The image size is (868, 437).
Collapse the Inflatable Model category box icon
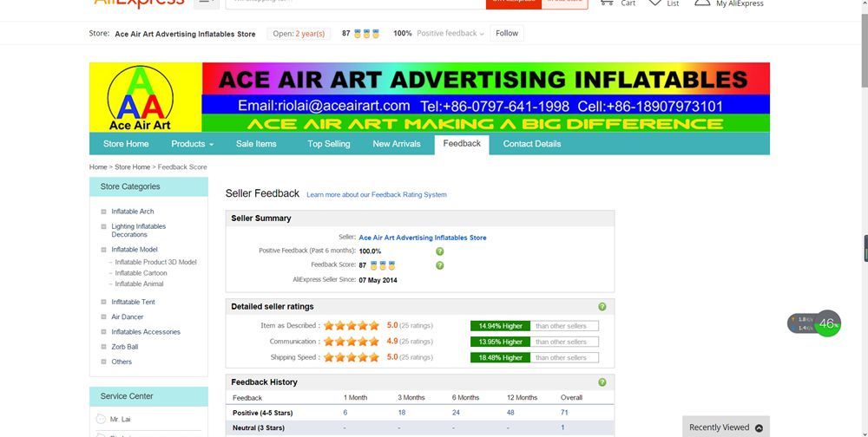click(x=103, y=250)
